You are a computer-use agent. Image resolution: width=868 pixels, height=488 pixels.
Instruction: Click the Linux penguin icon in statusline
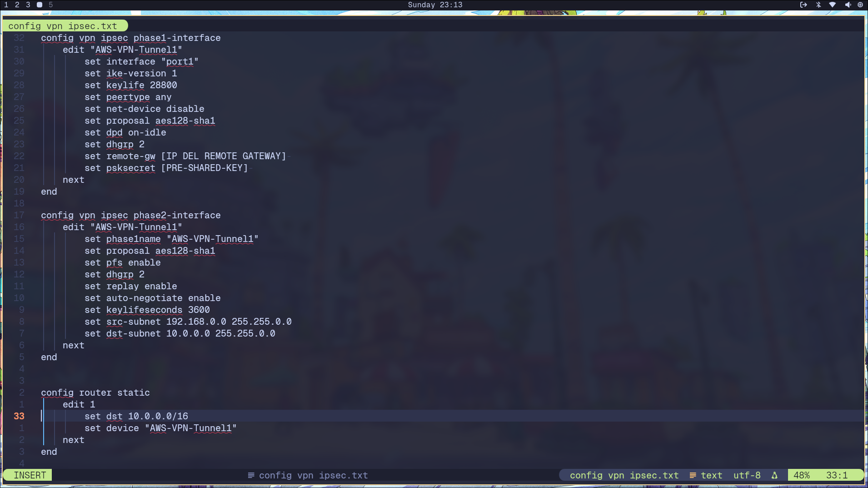[x=774, y=475]
